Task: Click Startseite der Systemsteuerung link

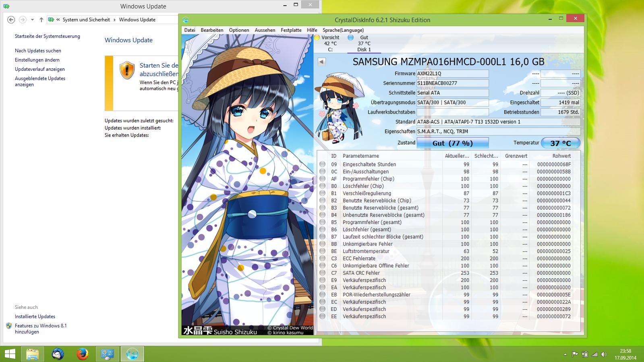Action: 48,36
